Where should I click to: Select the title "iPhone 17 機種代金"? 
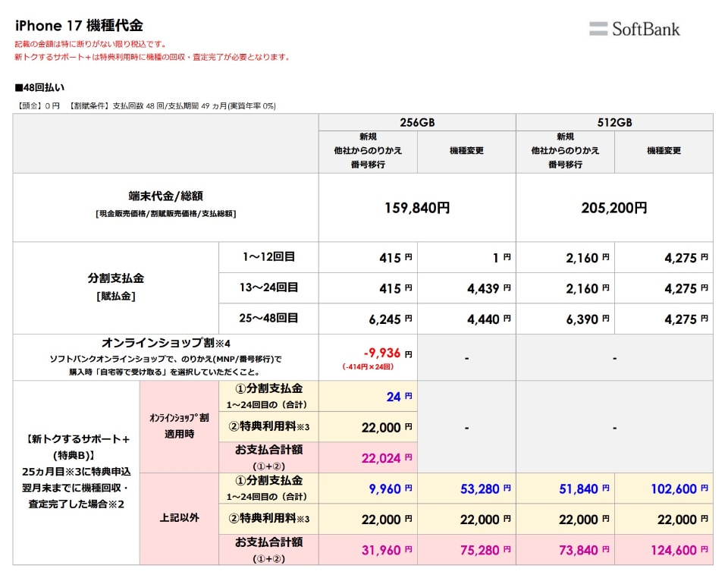click(x=79, y=26)
